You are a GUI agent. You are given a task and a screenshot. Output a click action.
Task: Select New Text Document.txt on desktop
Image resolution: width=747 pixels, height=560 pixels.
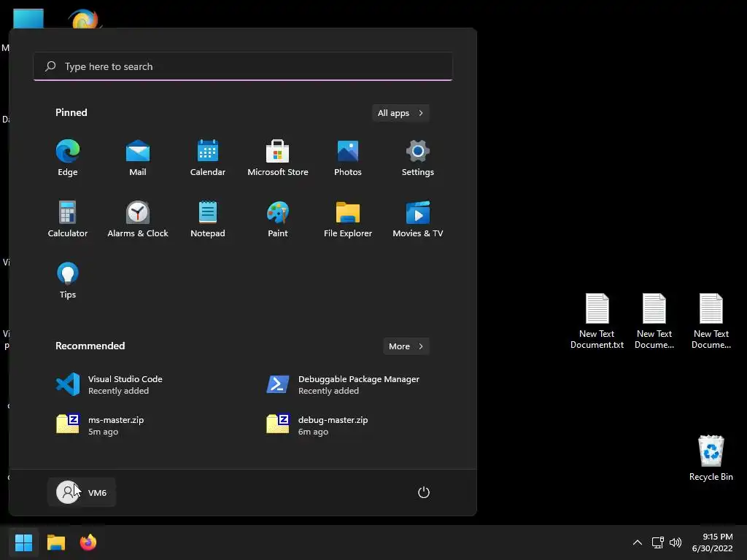(x=597, y=322)
